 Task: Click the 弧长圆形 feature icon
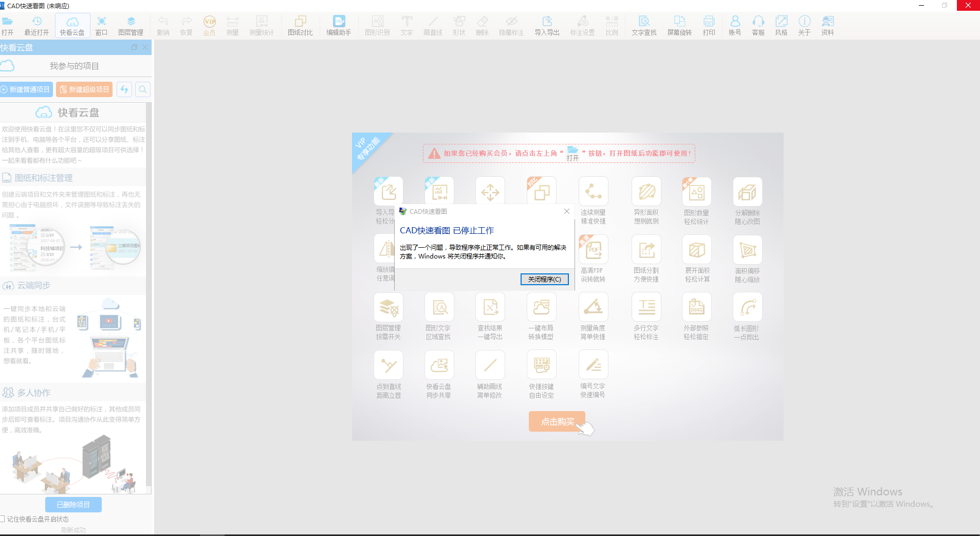[748, 307]
